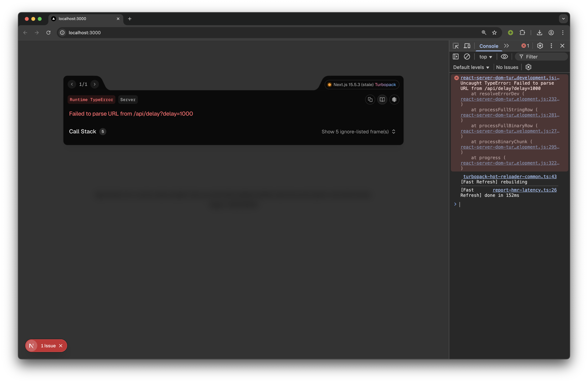Toggle the live expression eye icon
The image size is (588, 383).
pyautogui.click(x=504, y=57)
